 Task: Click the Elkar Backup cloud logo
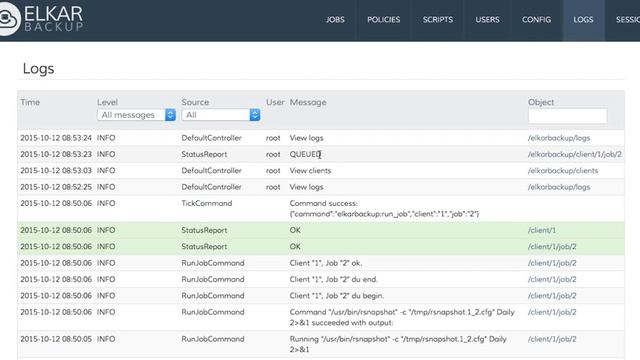[x=9, y=19]
